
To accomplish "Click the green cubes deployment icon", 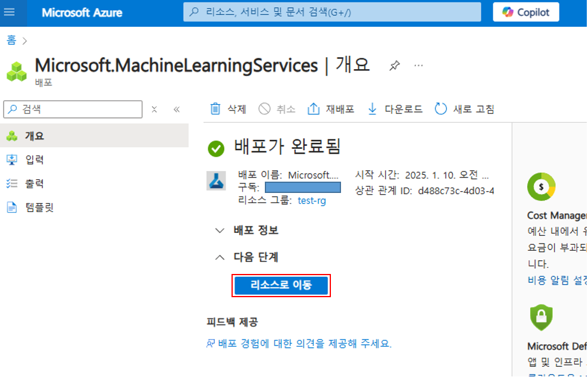I will (17, 71).
